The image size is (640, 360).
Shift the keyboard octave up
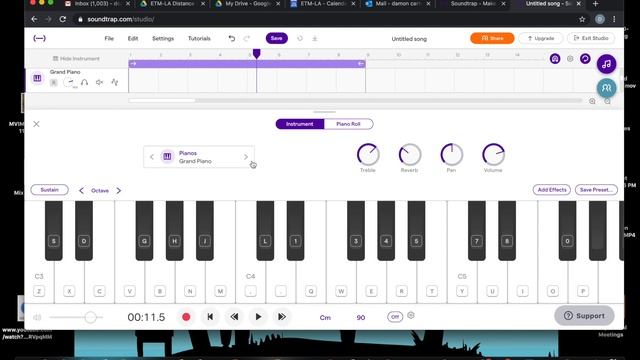pyautogui.click(x=119, y=191)
